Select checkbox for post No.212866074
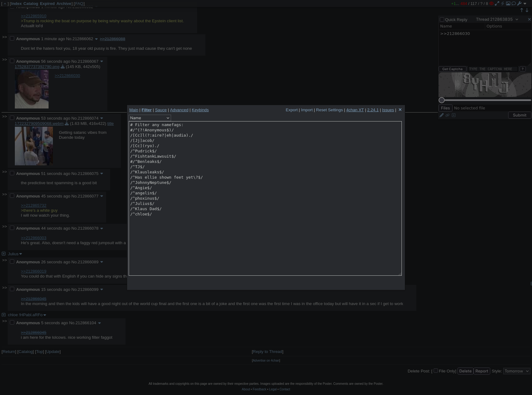Screen dimensions: 532x395 pyautogui.click(x=12, y=118)
